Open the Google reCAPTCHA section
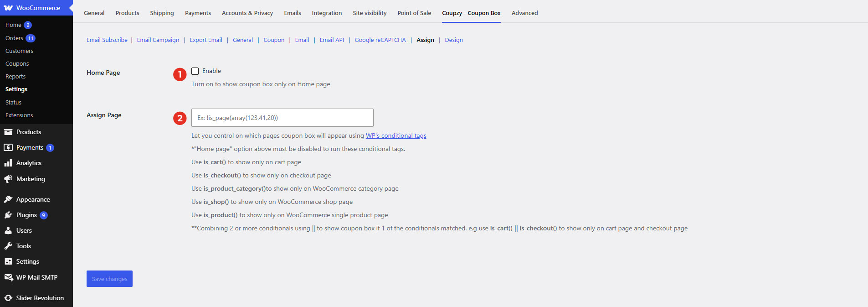 click(380, 40)
